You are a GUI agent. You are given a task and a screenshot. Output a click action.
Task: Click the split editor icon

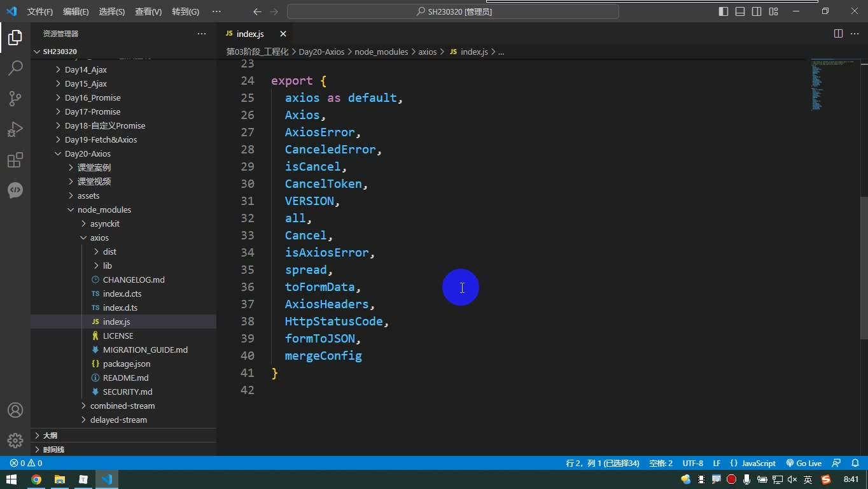(x=838, y=34)
